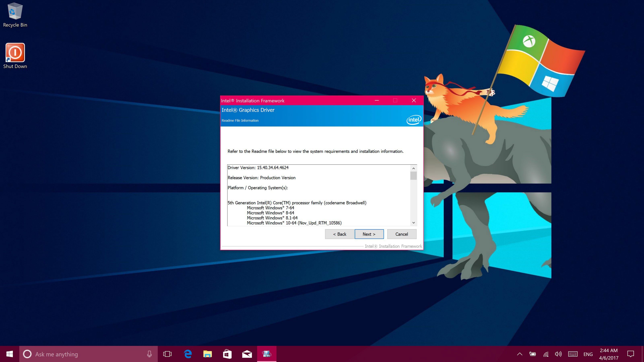Click 'Microsoft Windows* 10-64 (Nov_Upd_RTM_10586)' line
This screenshot has width=644, height=362.
[294, 223]
